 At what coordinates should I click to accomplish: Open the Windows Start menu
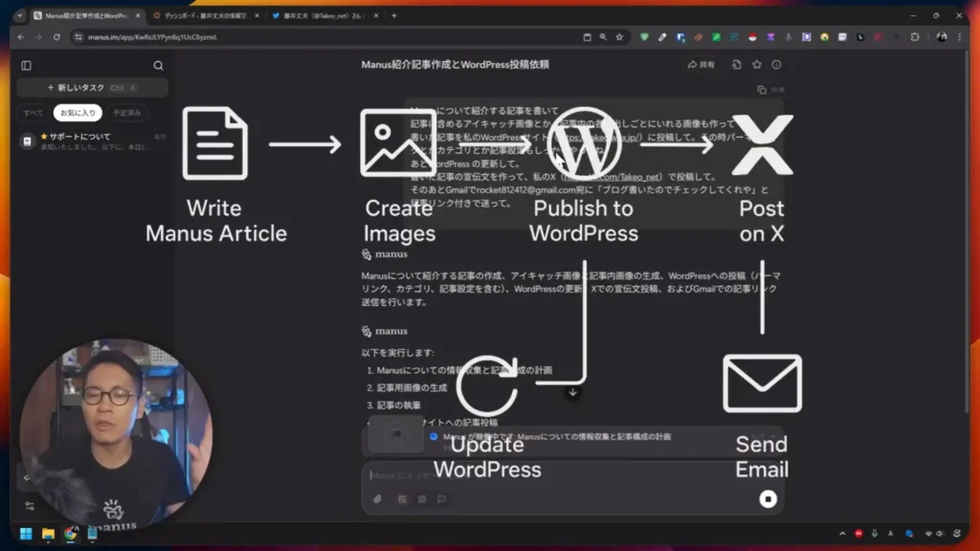pos(26,534)
